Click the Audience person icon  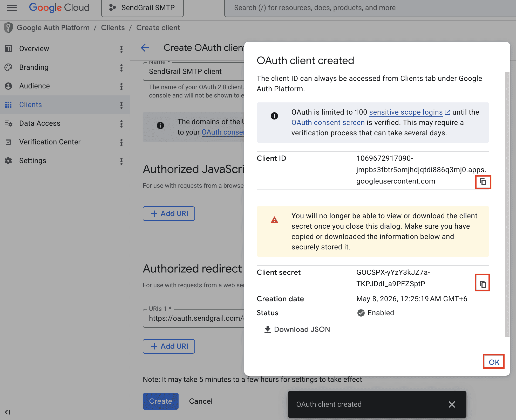pos(8,86)
